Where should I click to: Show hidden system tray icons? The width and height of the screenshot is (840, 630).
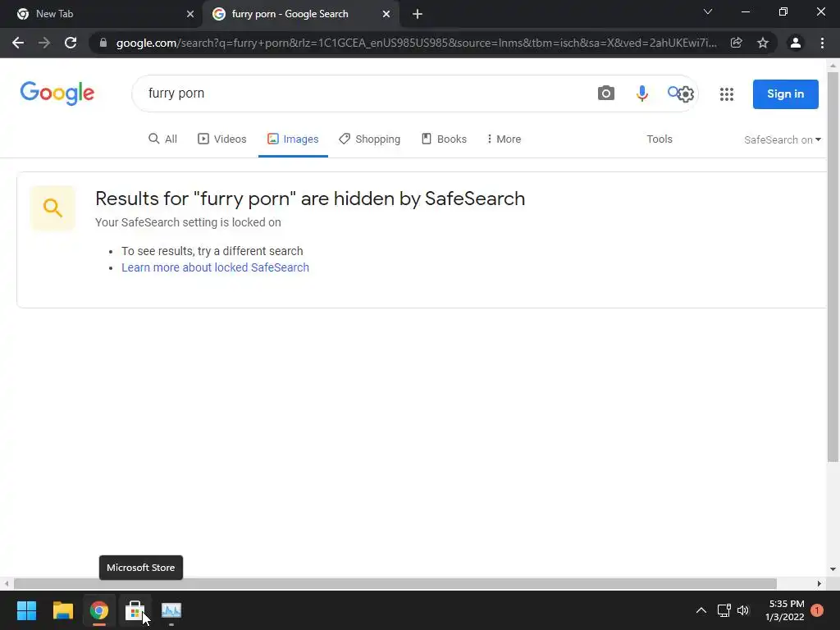tap(701, 610)
